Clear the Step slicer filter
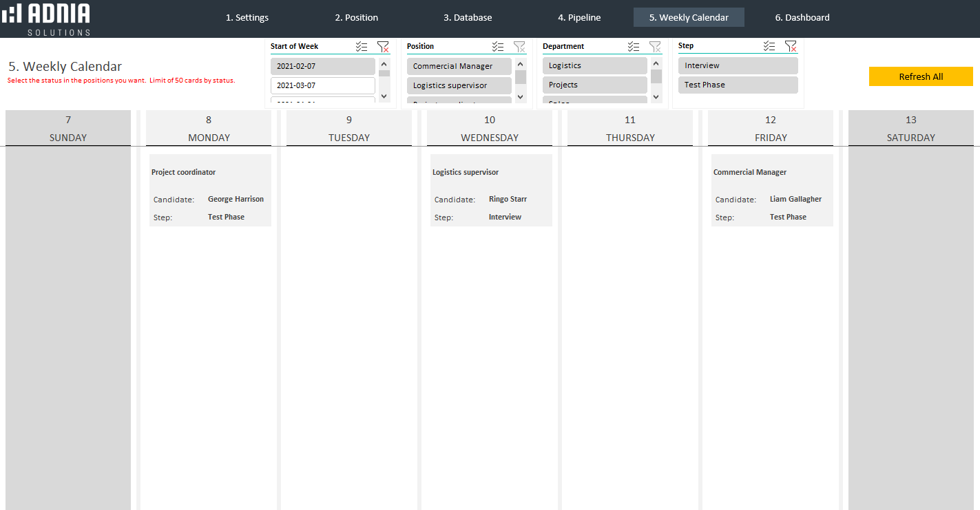 (x=791, y=46)
